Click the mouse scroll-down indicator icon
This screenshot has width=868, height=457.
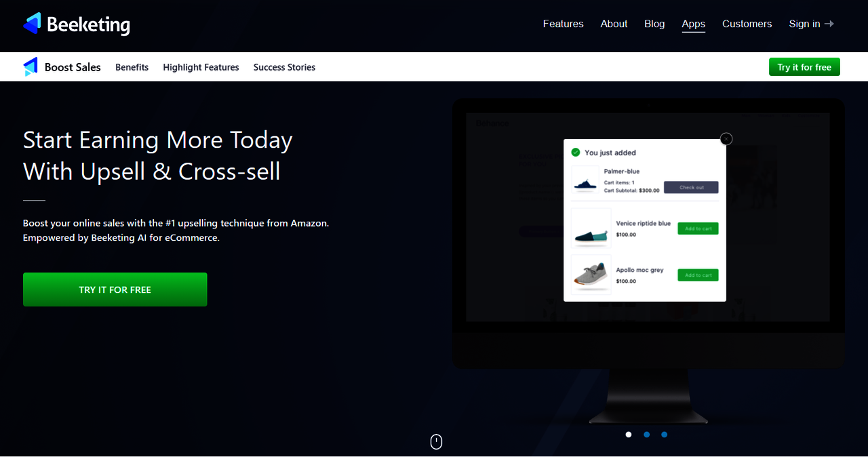(x=436, y=441)
